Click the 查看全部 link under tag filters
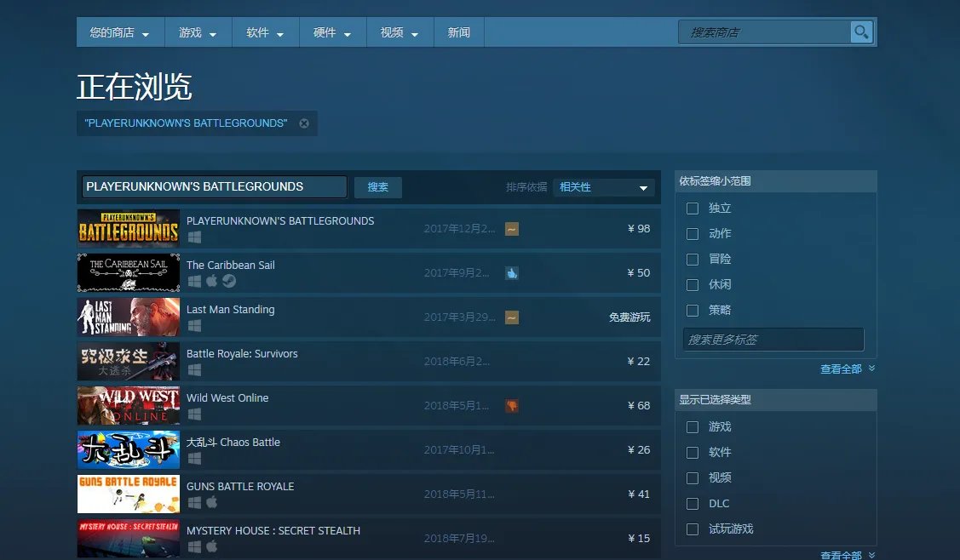Screen dimensions: 960x560 click(x=842, y=369)
